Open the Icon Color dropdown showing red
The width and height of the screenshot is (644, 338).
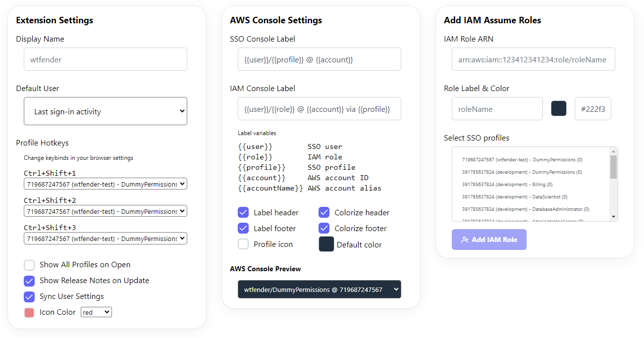(x=97, y=312)
